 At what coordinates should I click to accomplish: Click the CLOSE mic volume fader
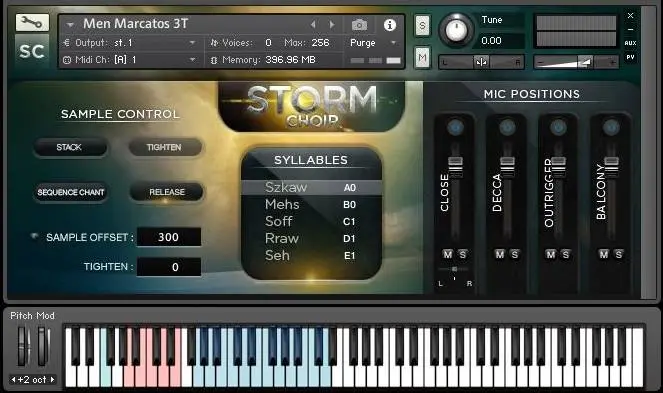[x=455, y=167]
